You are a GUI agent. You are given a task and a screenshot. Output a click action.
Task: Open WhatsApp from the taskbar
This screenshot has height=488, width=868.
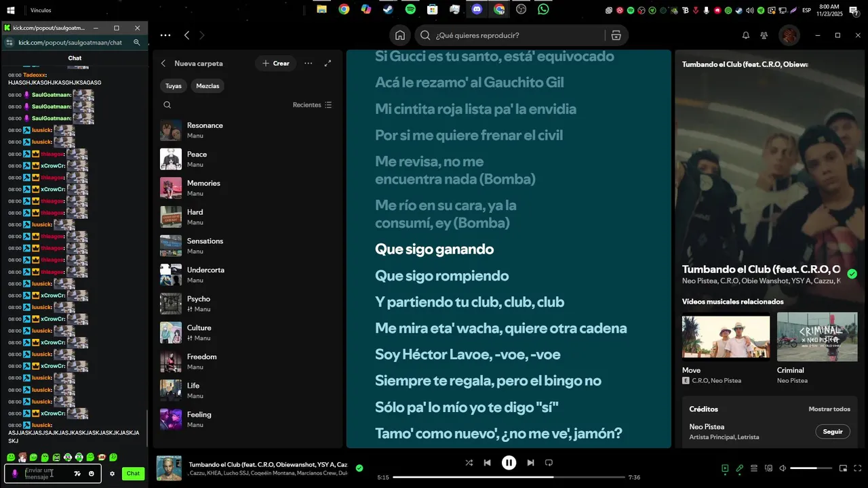coord(543,9)
